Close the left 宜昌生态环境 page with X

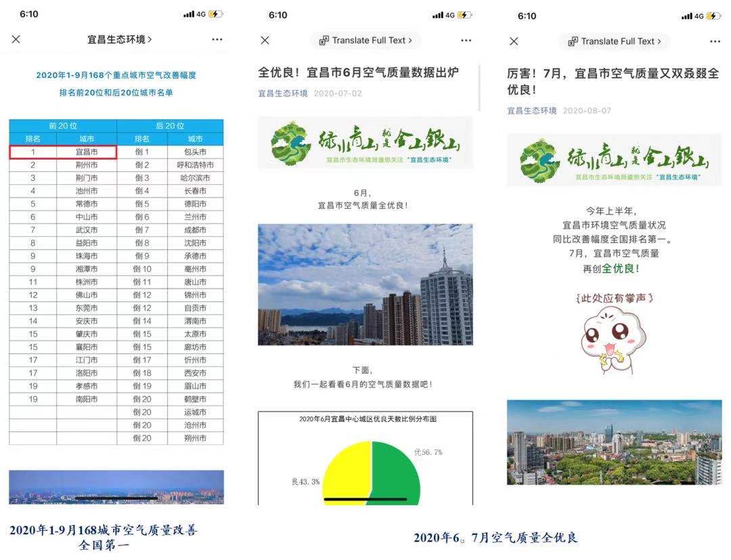point(16,40)
